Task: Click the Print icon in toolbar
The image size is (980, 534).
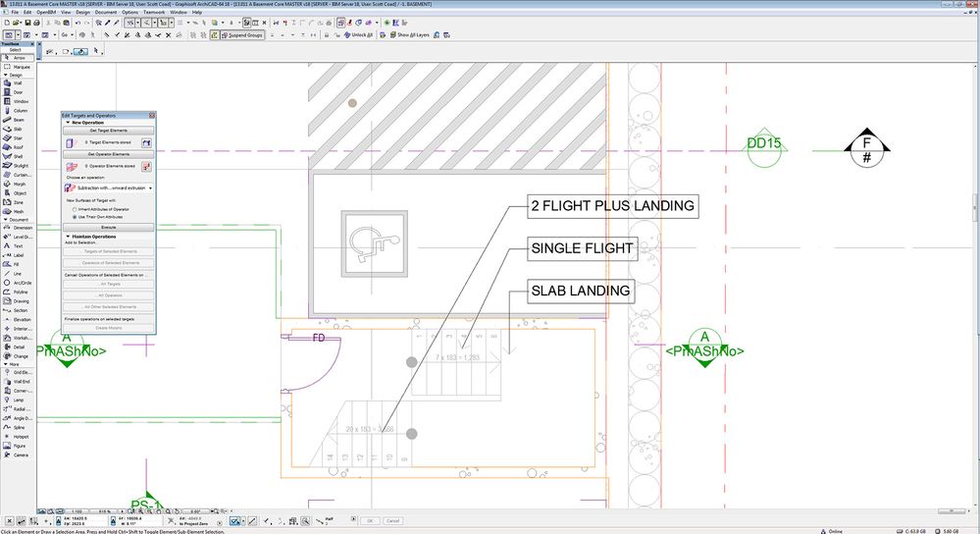Action: point(36,23)
